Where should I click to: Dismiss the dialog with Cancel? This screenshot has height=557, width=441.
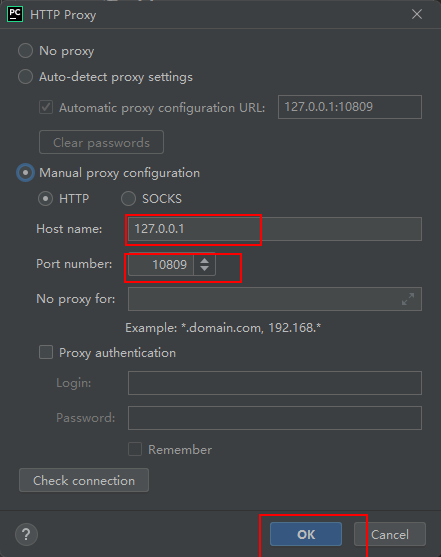coord(390,534)
